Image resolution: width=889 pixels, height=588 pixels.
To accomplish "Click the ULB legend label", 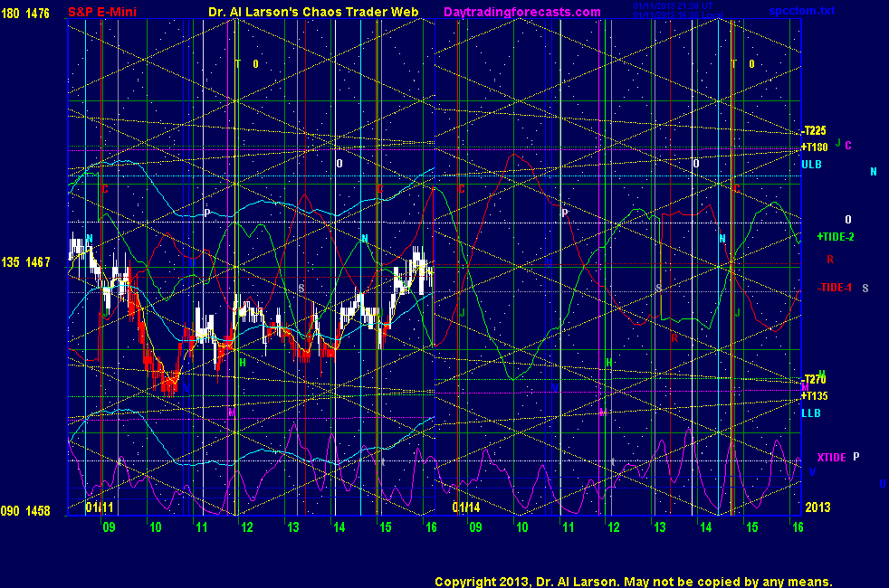I will (x=811, y=165).
